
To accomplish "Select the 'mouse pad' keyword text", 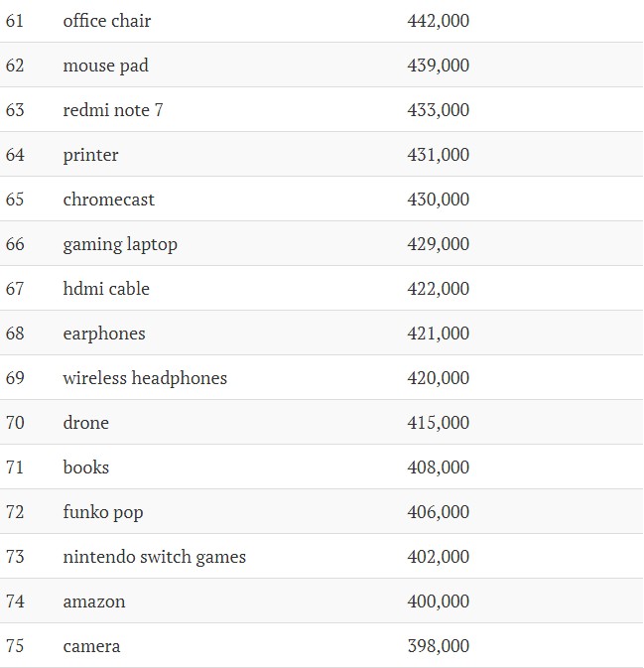I will [x=105, y=66].
